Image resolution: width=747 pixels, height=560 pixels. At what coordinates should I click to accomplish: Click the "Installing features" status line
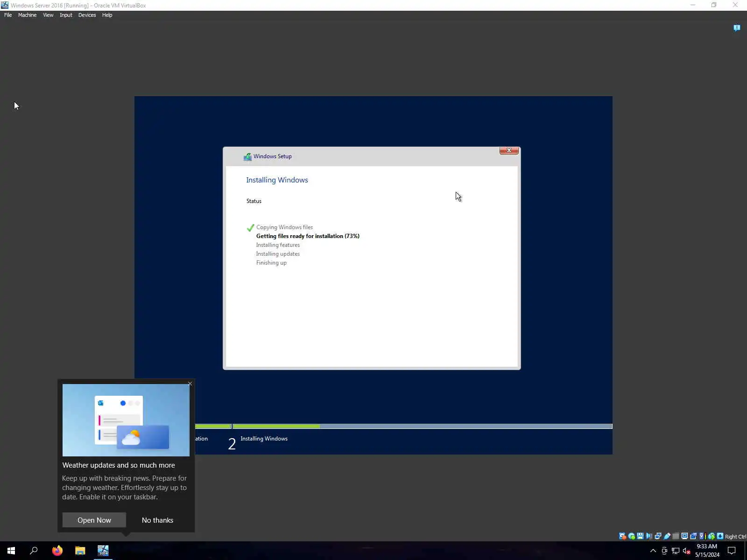pyautogui.click(x=278, y=245)
